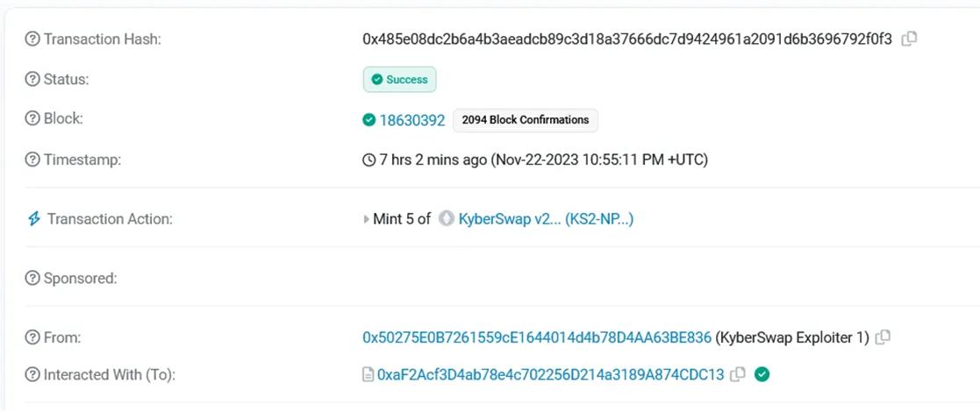Image resolution: width=980 pixels, height=411 pixels.
Task: Click help icon next to From label
Action: pyautogui.click(x=32, y=338)
